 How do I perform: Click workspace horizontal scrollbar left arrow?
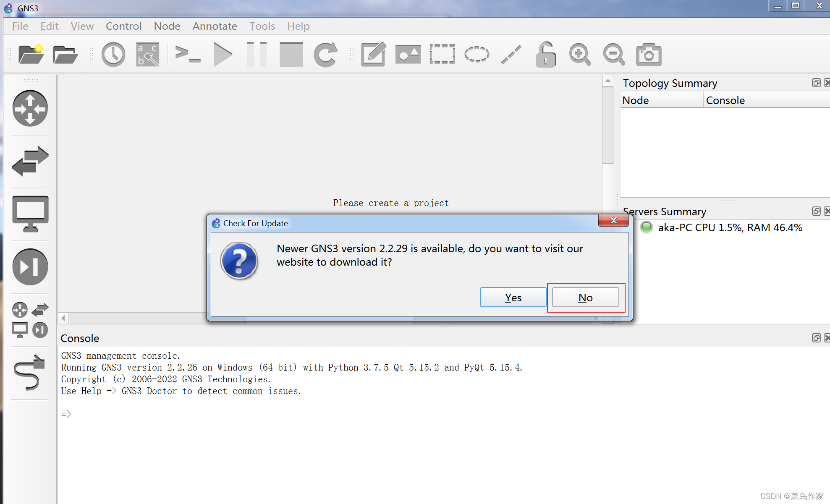coord(63,318)
